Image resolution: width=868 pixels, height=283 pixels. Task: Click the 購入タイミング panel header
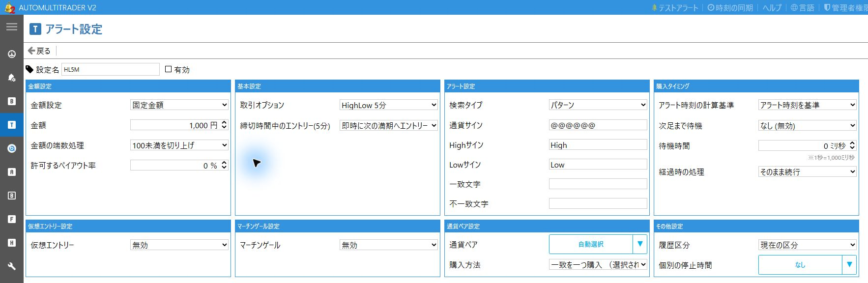point(756,86)
